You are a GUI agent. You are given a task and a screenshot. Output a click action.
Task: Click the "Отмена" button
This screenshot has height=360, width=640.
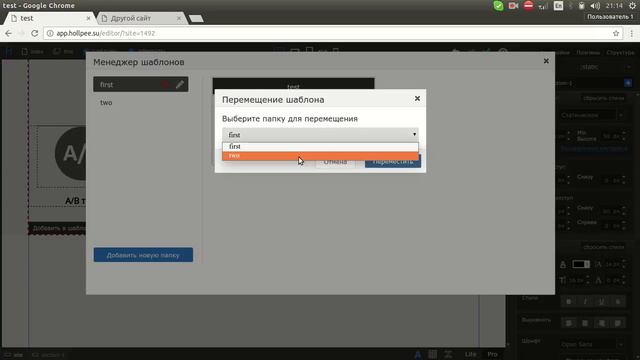(335, 162)
